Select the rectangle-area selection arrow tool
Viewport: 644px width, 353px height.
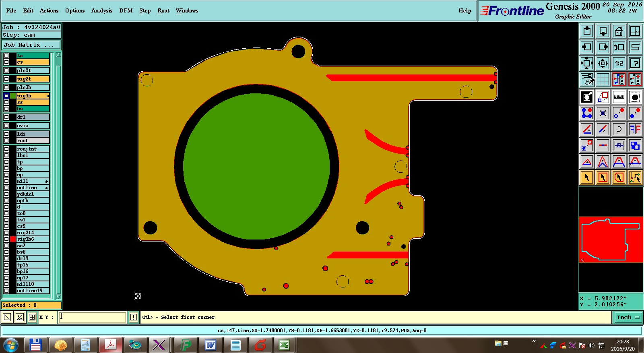(603, 178)
